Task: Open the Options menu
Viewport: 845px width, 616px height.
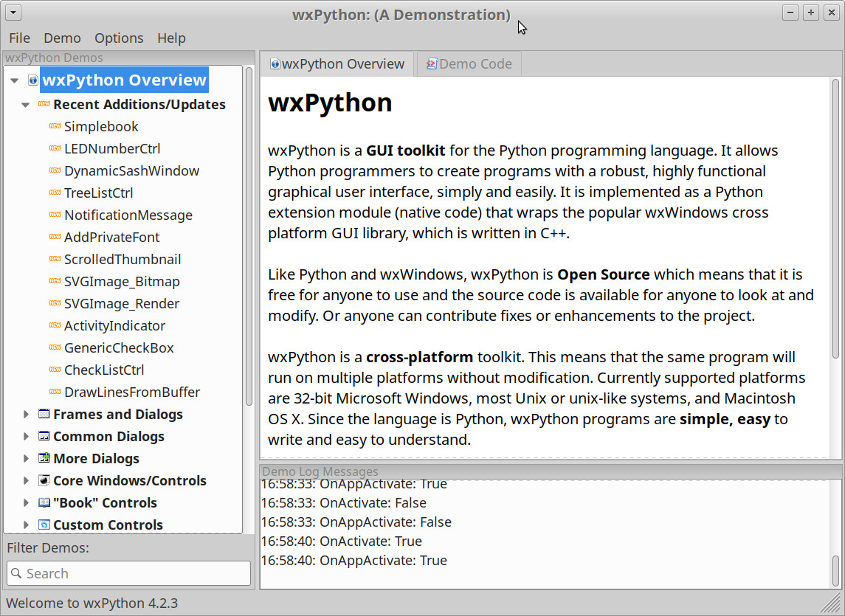Action: [119, 38]
